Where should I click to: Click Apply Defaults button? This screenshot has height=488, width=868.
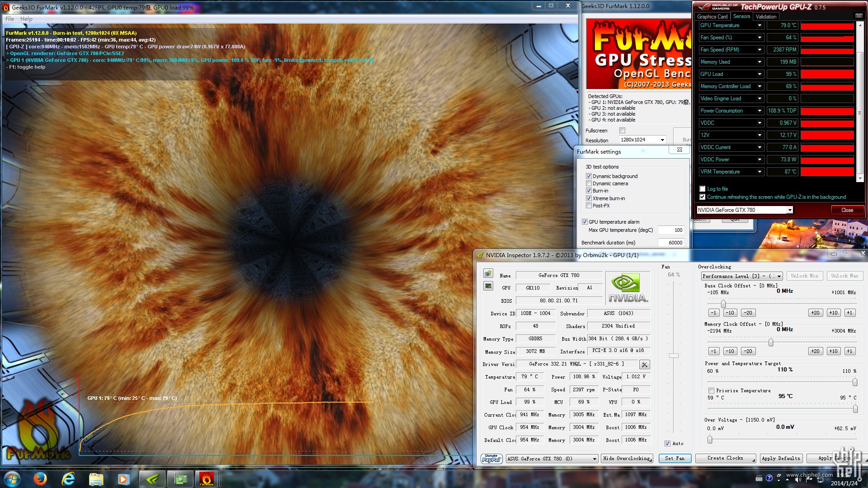(781, 459)
